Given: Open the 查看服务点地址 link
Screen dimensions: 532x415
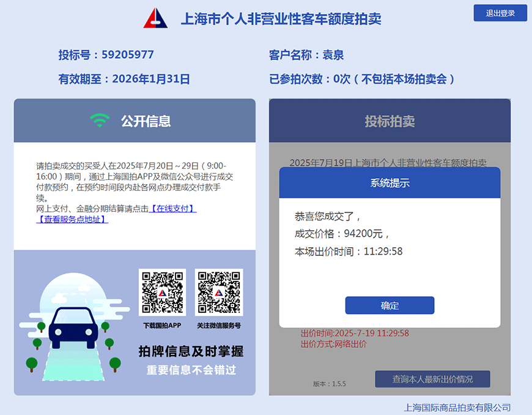Looking at the screenshot, I should (x=72, y=219).
